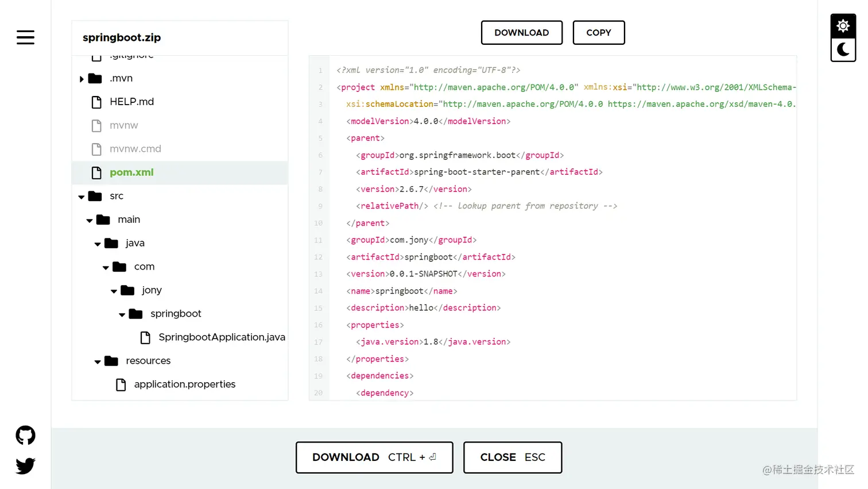Expand the .mvn folder arrow
868x489 pixels.
pos(82,79)
